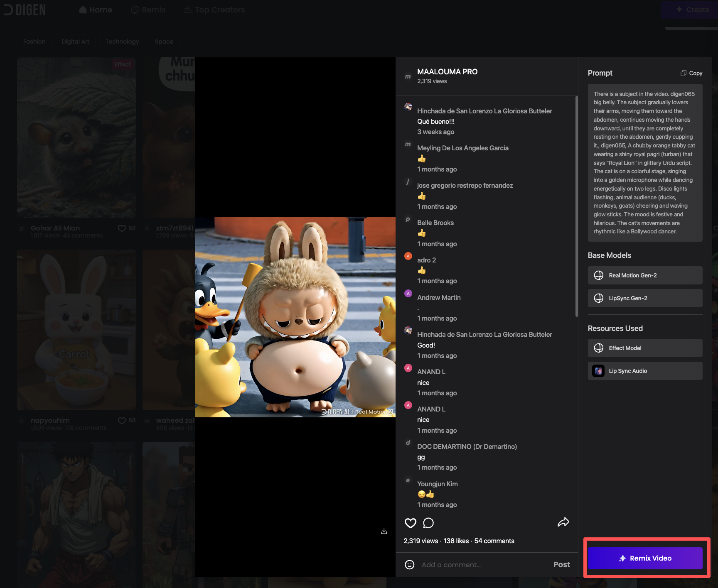
Task: Like the video with the heart icon
Action: pos(410,523)
